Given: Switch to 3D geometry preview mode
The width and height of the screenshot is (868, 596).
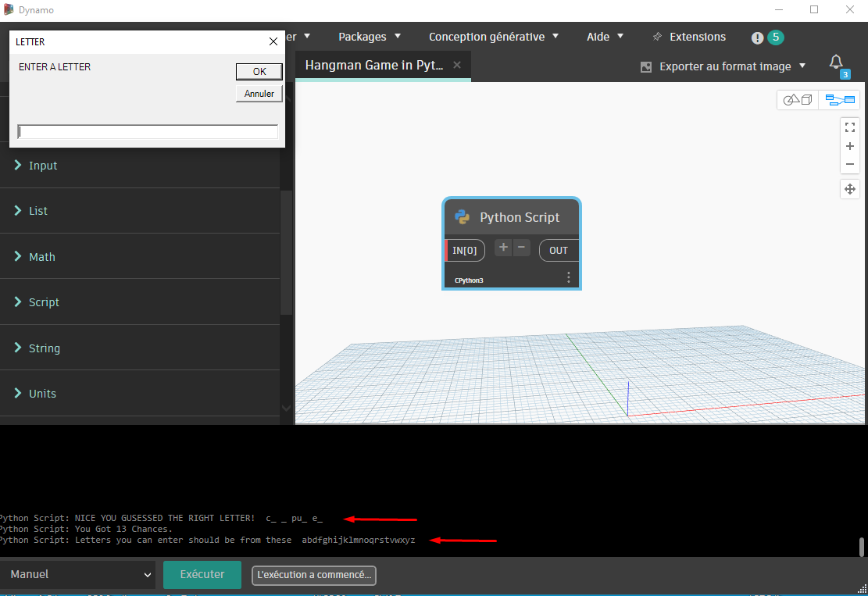Looking at the screenshot, I should [797, 100].
